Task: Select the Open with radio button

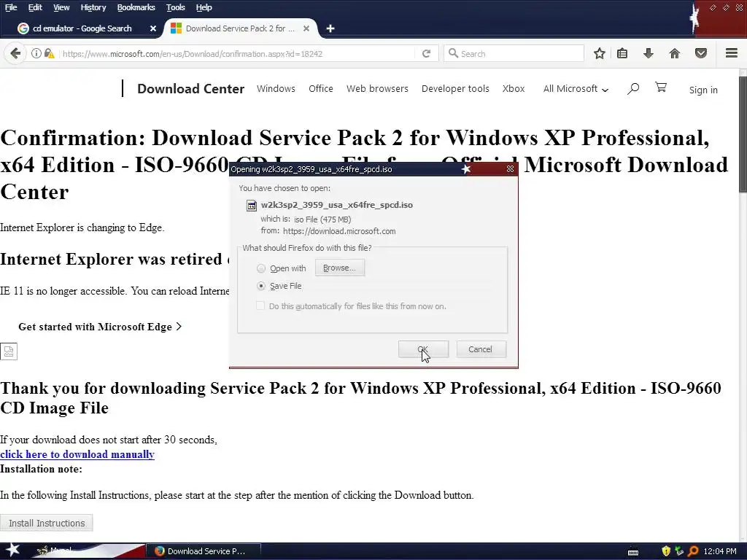Action: pos(261,268)
